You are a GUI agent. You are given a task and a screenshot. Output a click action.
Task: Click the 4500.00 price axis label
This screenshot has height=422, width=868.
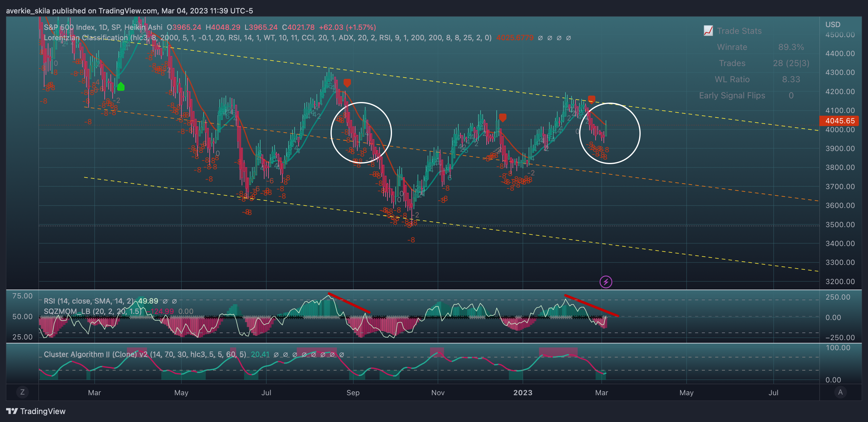pyautogui.click(x=840, y=35)
